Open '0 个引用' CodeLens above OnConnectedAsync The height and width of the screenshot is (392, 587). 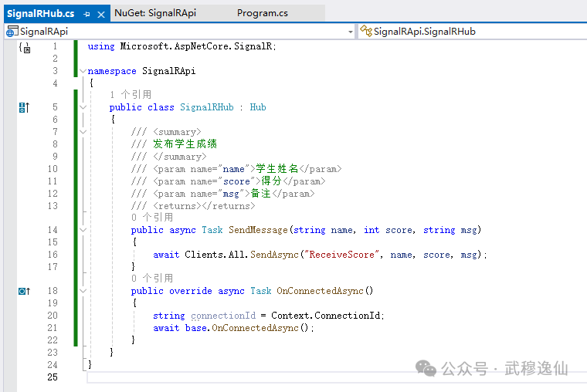coord(152,279)
